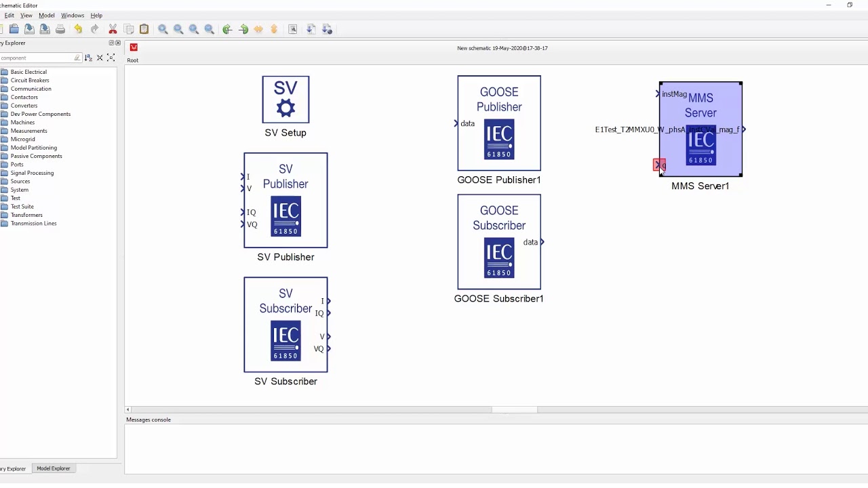
Task: Click the Paste clipboard icon
Action: [144, 29]
